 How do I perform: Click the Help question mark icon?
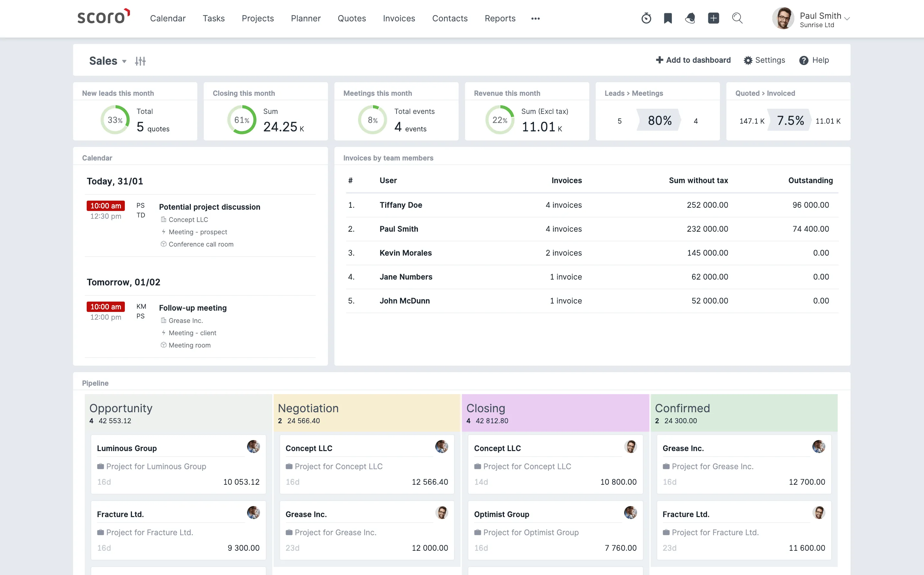coord(803,61)
